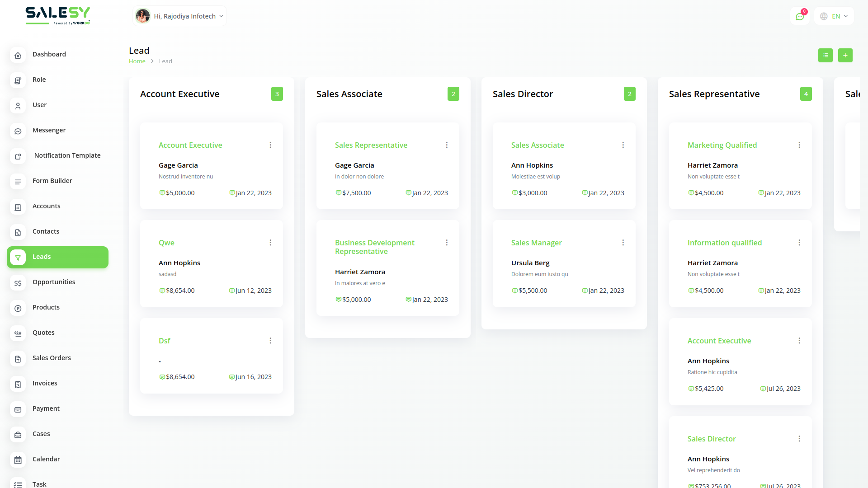Open the Dsf lead title
This screenshot has height=488, width=868.
(x=164, y=341)
